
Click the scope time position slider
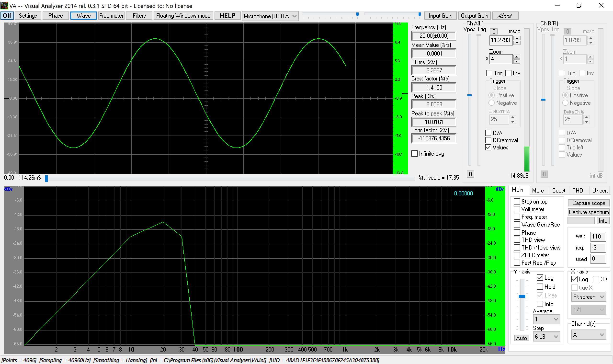(x=46, y=179)
